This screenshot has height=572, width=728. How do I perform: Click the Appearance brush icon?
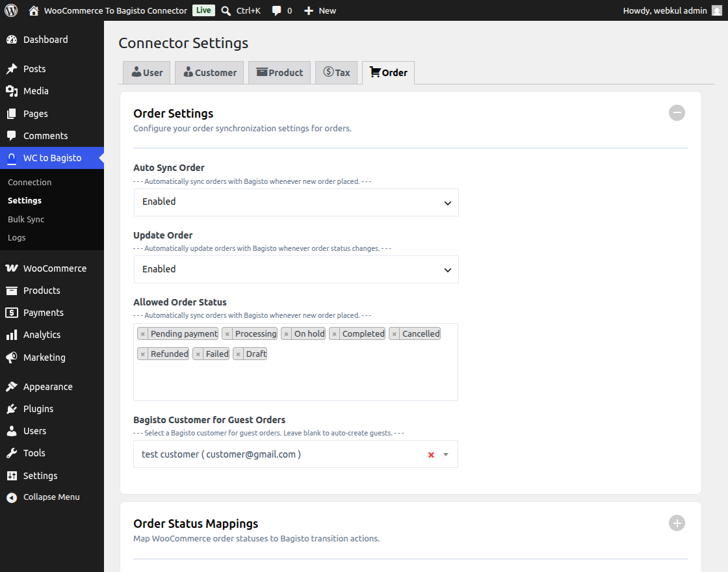coord(12,387)
